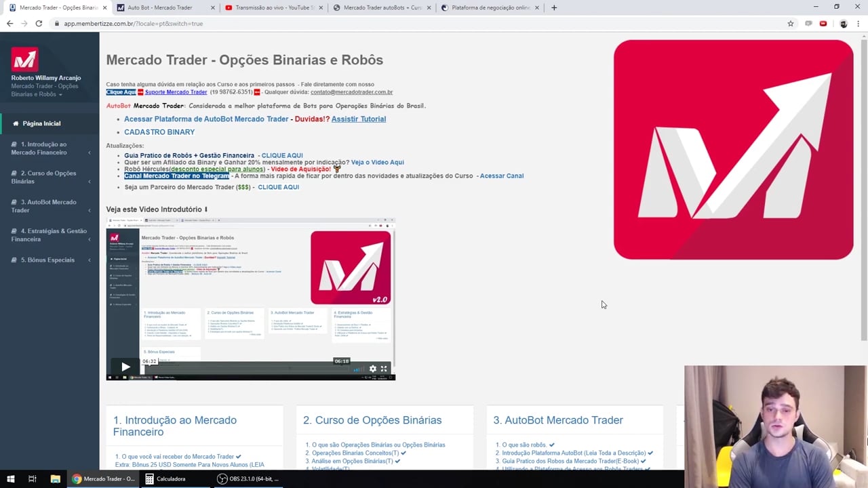Click the Suporte Mercado Trader link
The height and width of the screenshot is (488, 868).
point(176,92)
